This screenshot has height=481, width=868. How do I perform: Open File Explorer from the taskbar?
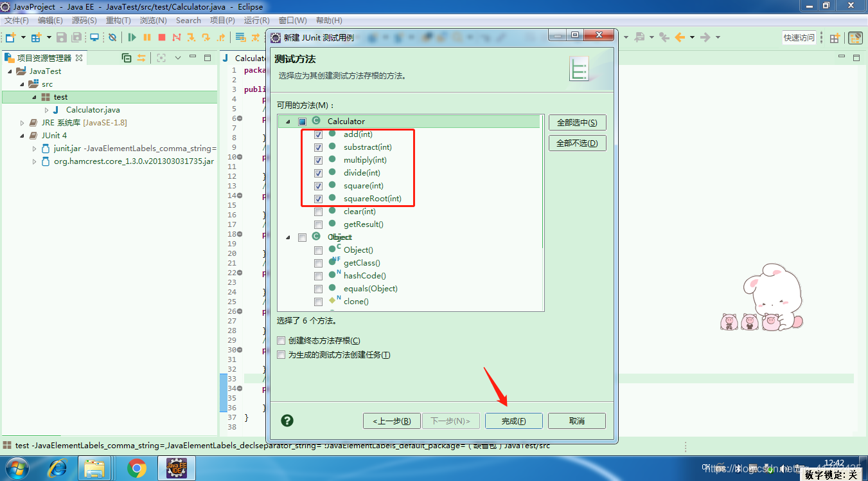[95, 468]
